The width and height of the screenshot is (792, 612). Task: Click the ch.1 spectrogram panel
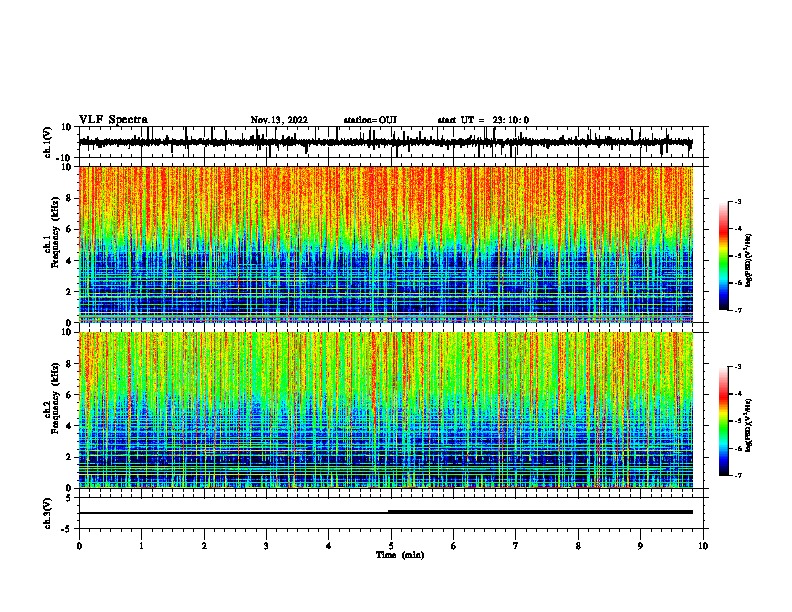(386, 244)
